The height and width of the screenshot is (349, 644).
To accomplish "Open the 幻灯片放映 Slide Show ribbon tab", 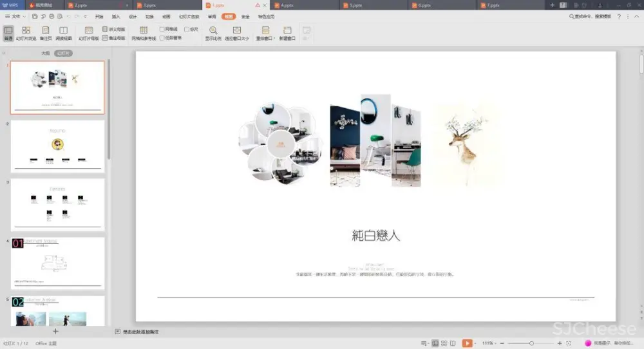I will click(x=189, y=17).
